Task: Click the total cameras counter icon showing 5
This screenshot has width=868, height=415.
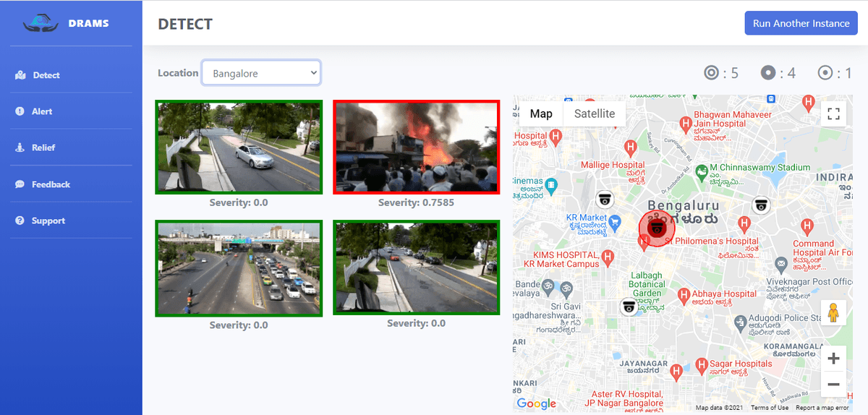Action: [x=712, y=72]
